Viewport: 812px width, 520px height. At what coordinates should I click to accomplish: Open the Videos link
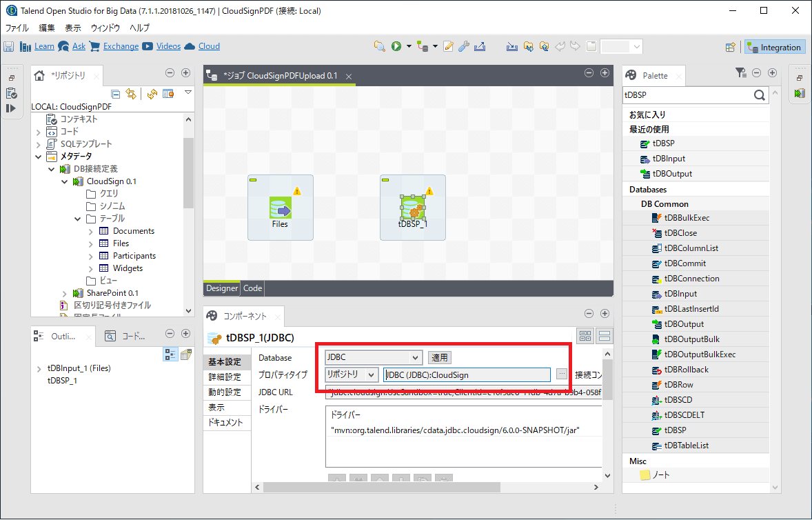coord(168,46)
